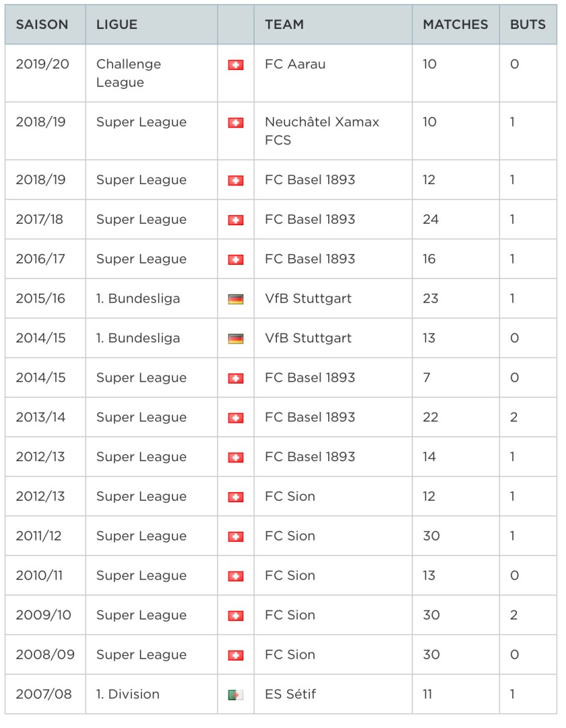Click 1. Bundesliga in the 2015/16 row
The height and width of the screenshot is (728, 566).
pos(138,299)
